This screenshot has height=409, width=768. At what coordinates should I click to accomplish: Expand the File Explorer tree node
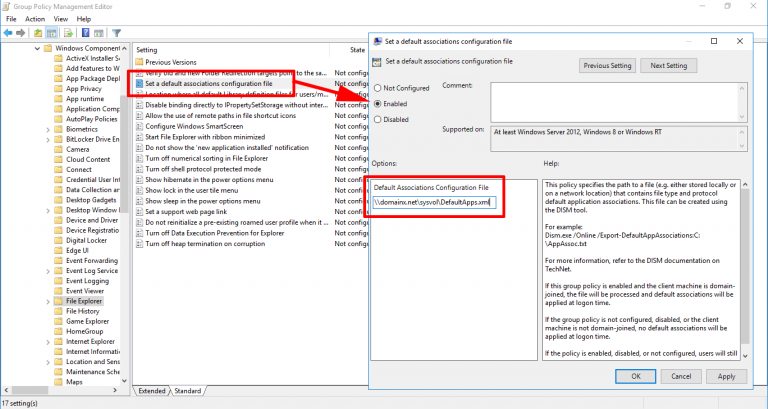[48, 301]
